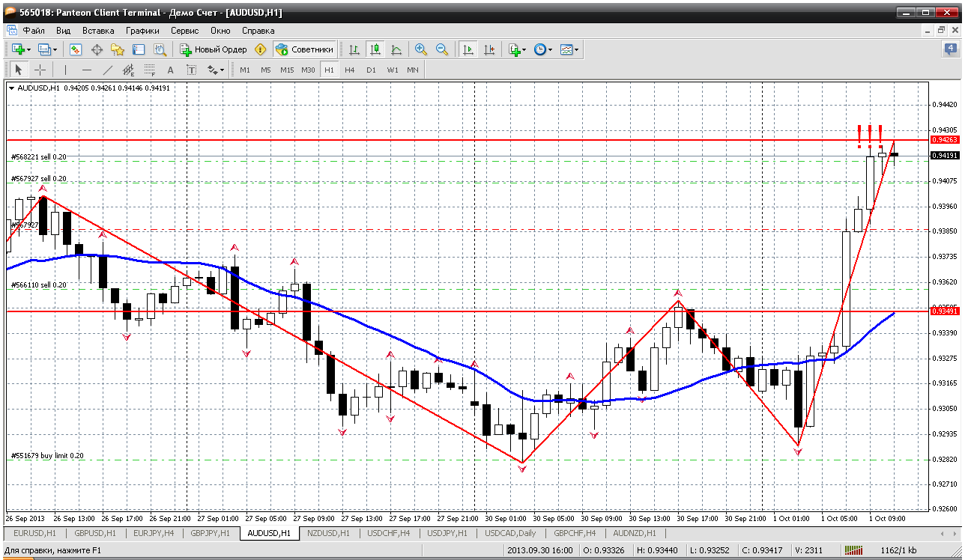The width and height of the screenshot is (965, 560).
Task: Open the Сервис menu
Action: pyautogui.click(x=184, y=31)
